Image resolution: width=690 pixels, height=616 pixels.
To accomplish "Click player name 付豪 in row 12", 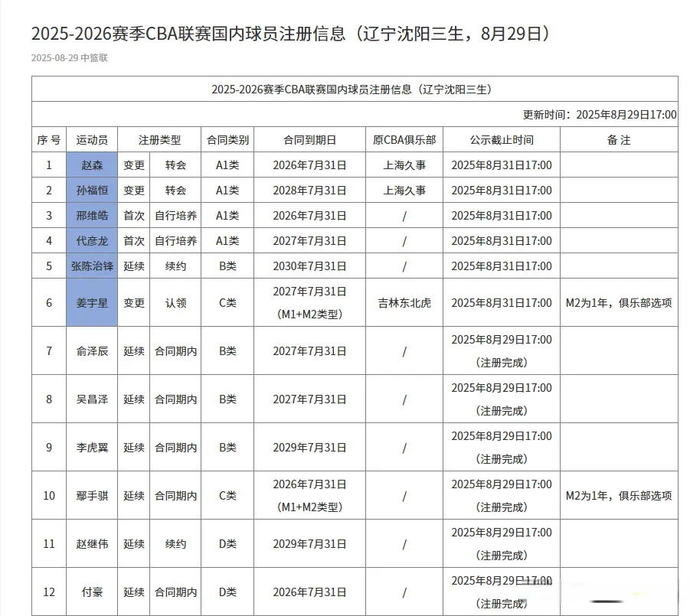I will click(x=92, y=592).
